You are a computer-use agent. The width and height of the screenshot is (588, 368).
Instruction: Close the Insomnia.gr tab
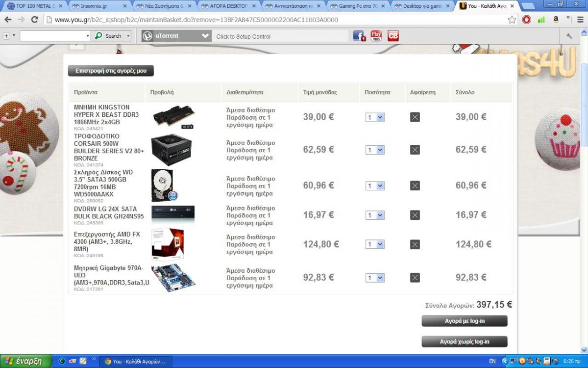(124, 6)
